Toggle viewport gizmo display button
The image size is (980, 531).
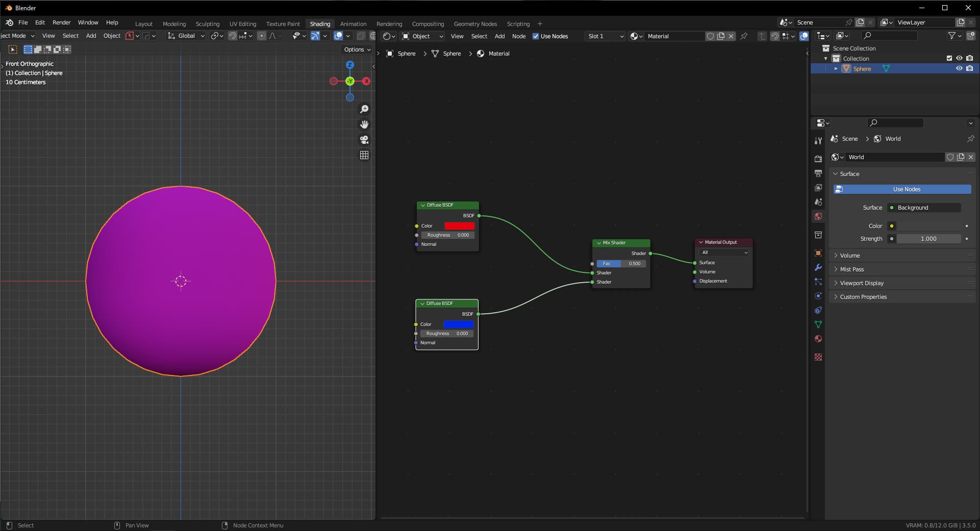click(315, 36)
